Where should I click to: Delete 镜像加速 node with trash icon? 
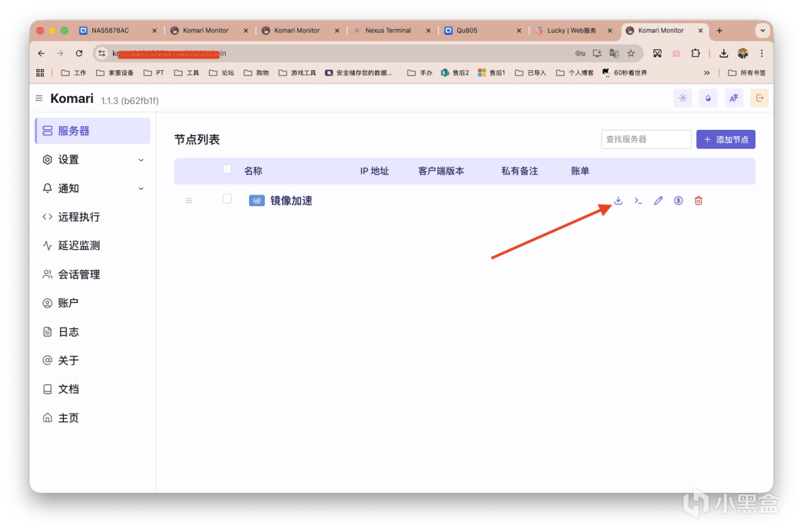[698, 201]
